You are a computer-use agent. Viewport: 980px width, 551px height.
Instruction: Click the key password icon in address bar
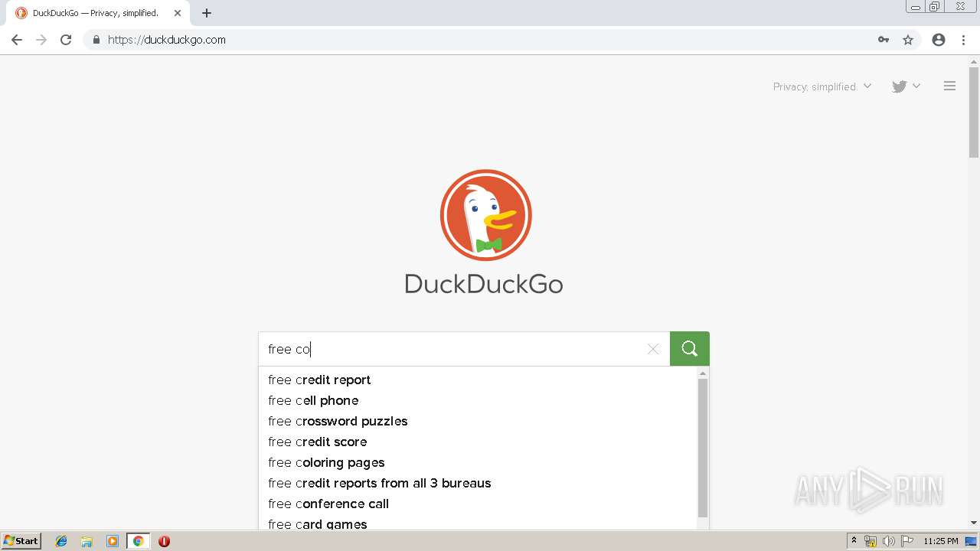point(884,40)
